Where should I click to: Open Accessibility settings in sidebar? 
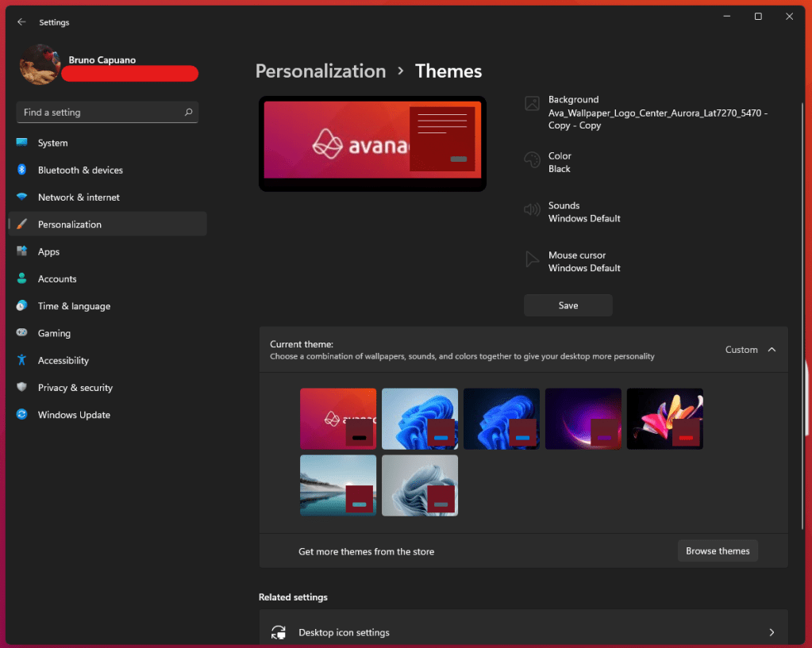63,360
